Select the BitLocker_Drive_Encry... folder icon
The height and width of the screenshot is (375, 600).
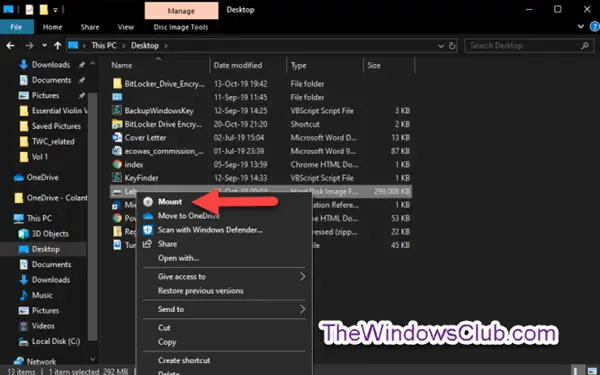[117, 84]
